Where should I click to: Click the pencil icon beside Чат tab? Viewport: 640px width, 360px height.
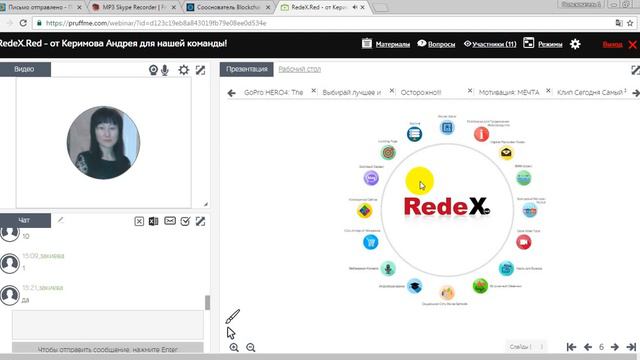[x=60, y=220]
